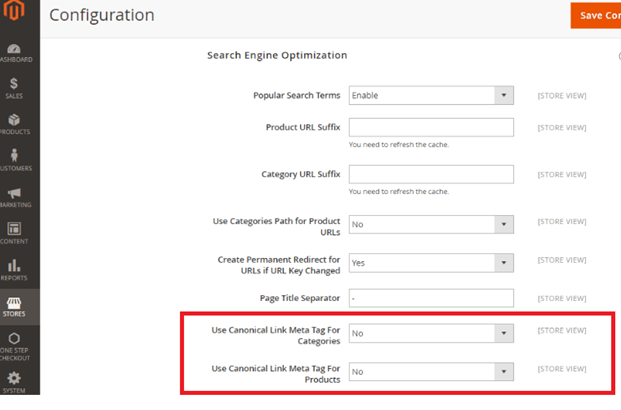Image resolution: width=621 pixels, height=410 pixels.
Task: Open the System sidebar menu
Action: click(x=16, y=382)
